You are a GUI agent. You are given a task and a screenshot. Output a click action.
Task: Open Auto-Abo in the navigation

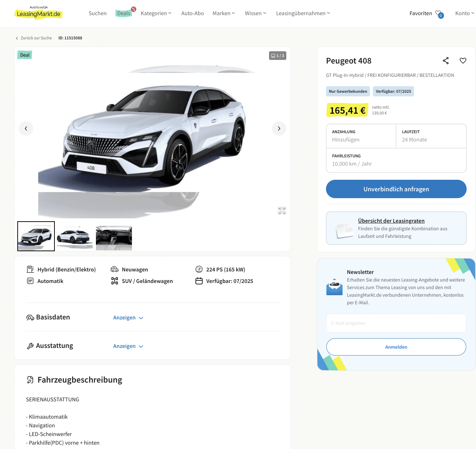[x=193, y=13]
